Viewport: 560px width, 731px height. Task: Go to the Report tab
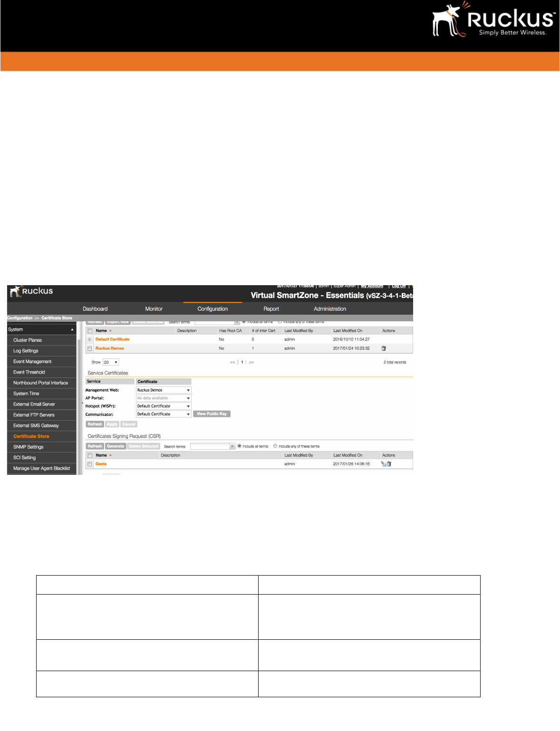pyautogui.click(x=271, y=309)
